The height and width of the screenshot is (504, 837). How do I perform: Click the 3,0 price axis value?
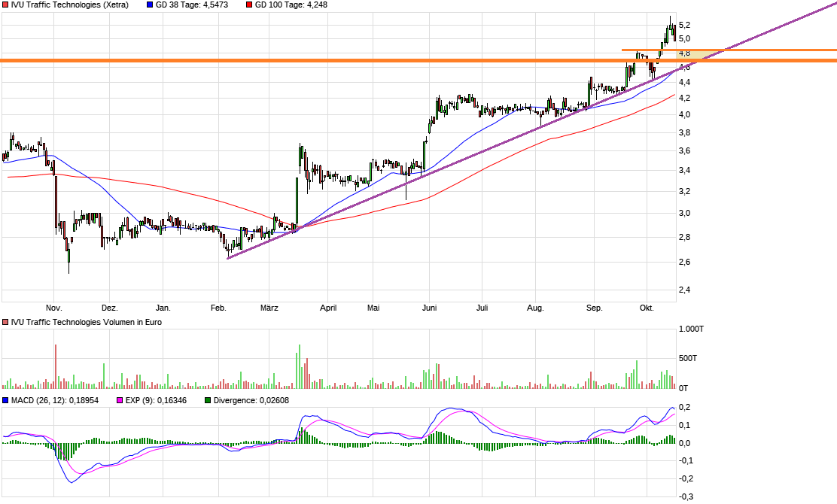point(684,214)
